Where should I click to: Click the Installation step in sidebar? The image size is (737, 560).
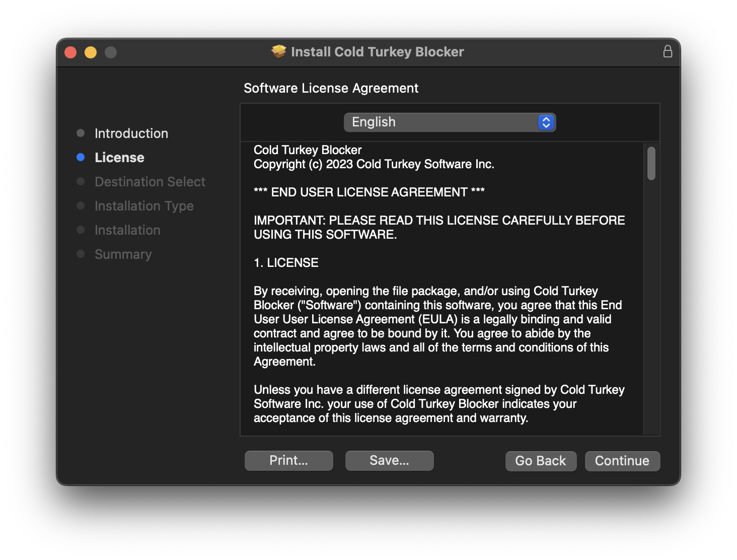click(x=127, y=230)
